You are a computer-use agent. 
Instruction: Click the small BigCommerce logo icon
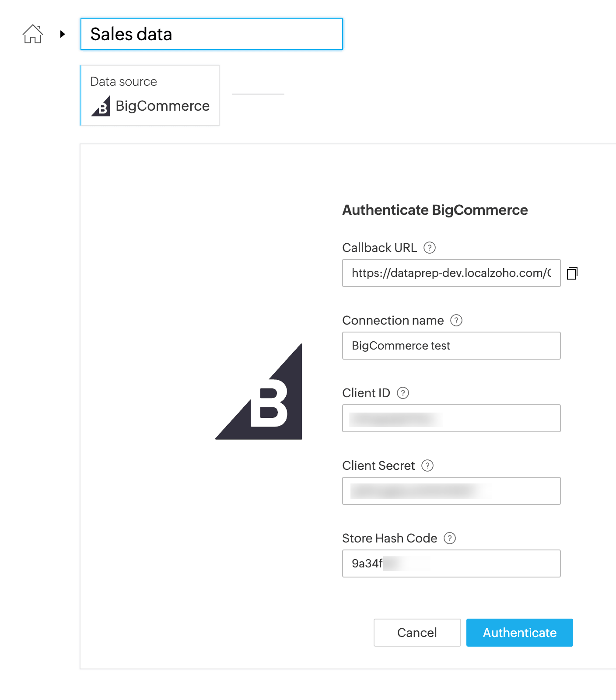tap(101, 106)
